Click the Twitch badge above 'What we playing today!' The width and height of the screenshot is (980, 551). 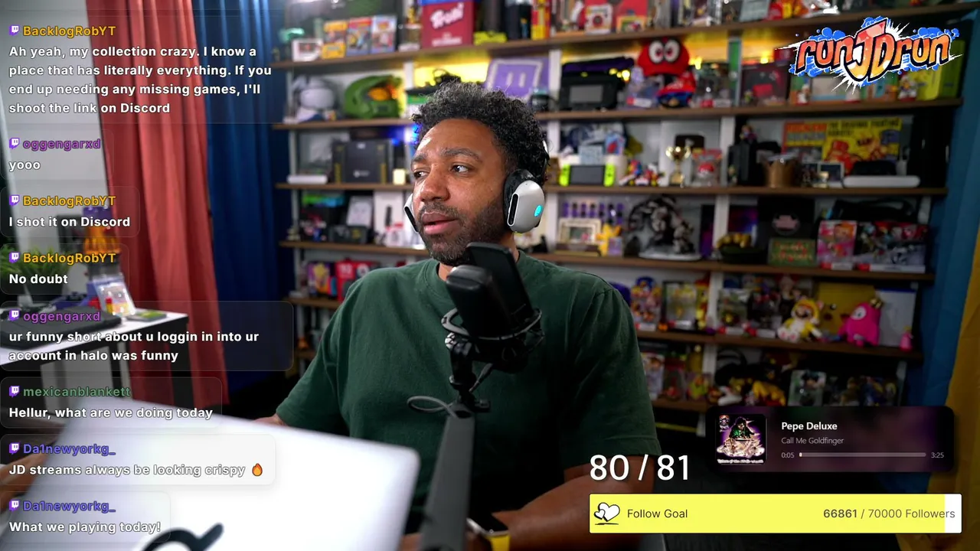(14, 507)
